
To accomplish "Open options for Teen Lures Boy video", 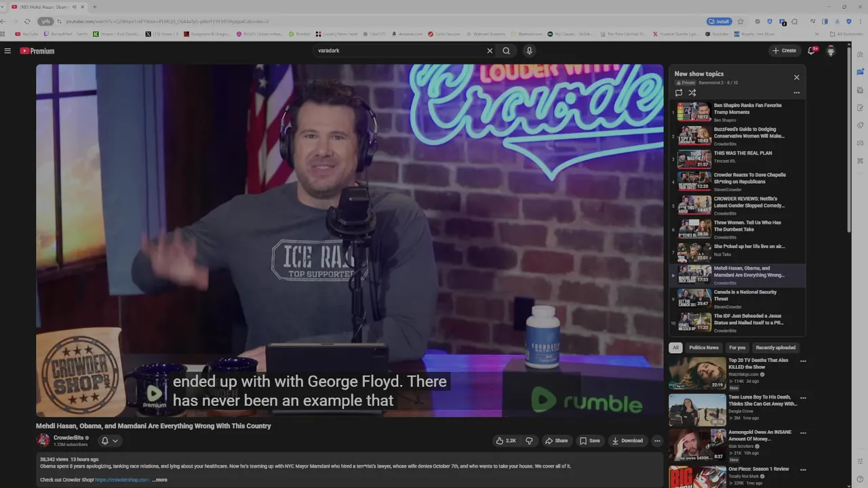I will [803, 398].
